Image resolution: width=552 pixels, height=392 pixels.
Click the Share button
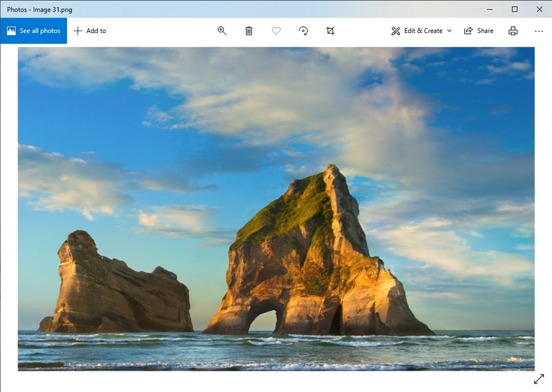479,31
